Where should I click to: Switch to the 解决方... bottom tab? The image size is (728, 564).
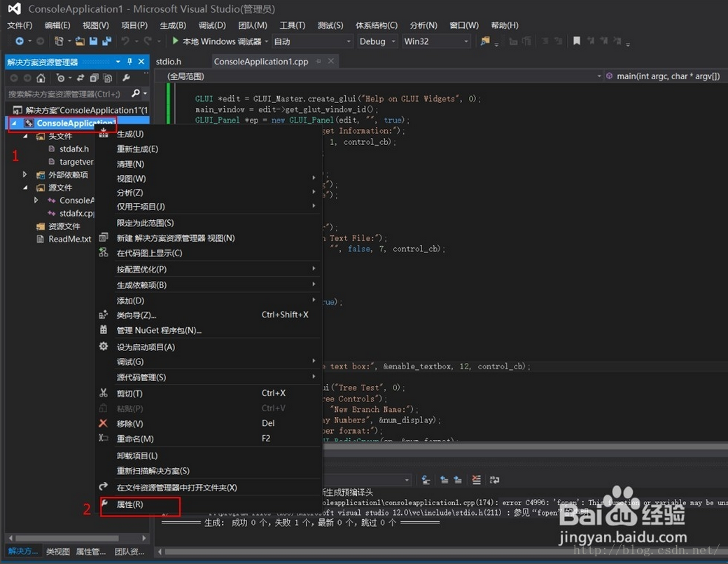(x=23, y=551)
